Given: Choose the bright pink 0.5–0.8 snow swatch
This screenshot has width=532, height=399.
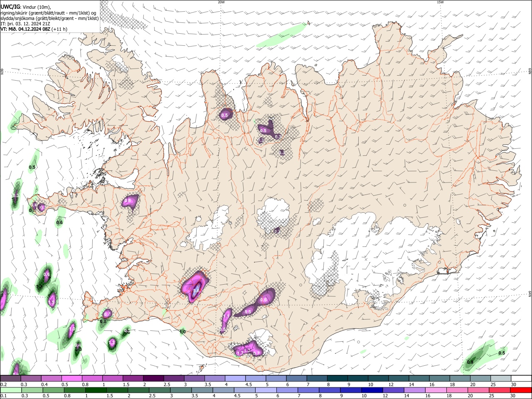Looking at the screenshot, I should (71, 379).
